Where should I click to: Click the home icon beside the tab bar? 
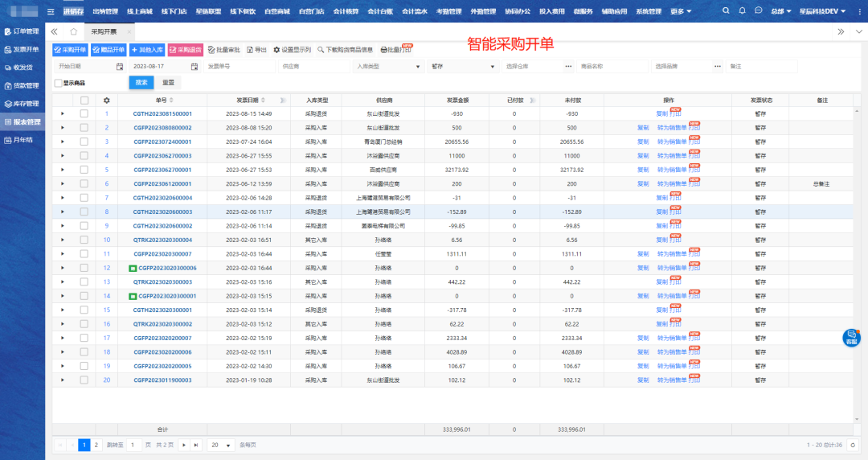(73, 31)
